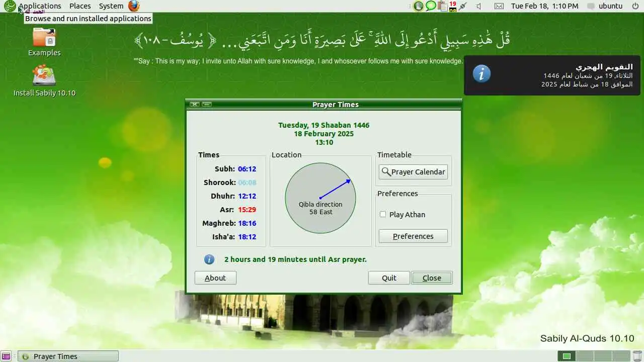Image resolution: width=644 pixels, height=362 pixels.
Task: Click the Qibla direction compass
Action: 320,198
